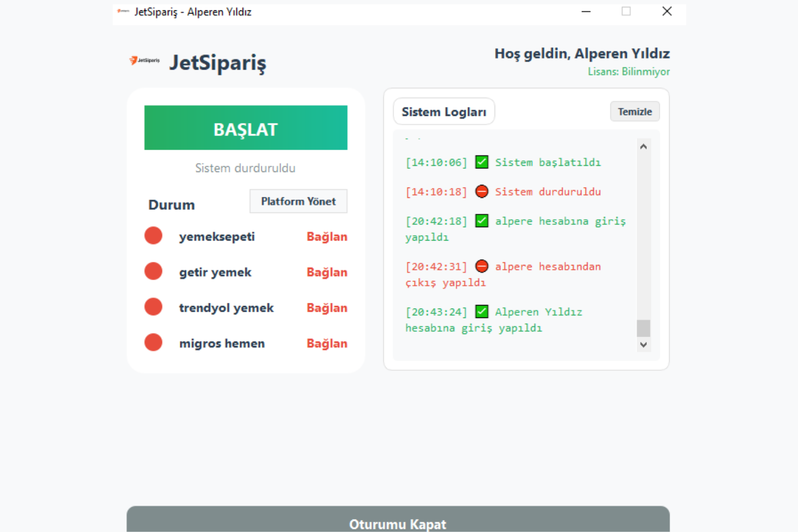
Task: Connect getir yemek via its Bağlan link
Action: pos(327,272)
